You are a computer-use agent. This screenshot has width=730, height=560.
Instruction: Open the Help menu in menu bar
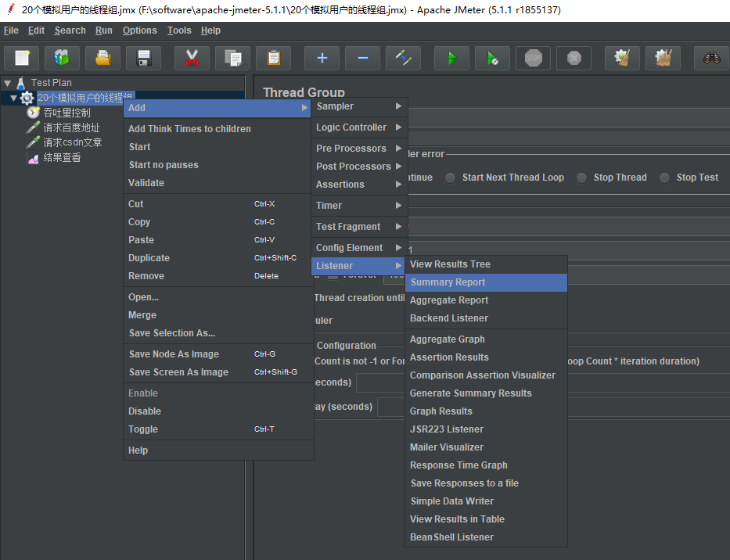(211, 31)
